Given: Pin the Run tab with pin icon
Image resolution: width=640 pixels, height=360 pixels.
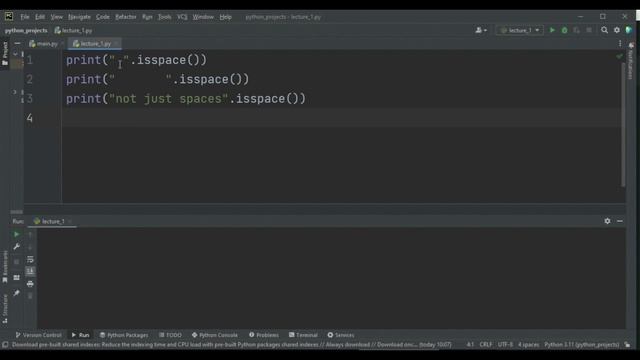Looking at the screenshot, I should click(x=16, y=293).
